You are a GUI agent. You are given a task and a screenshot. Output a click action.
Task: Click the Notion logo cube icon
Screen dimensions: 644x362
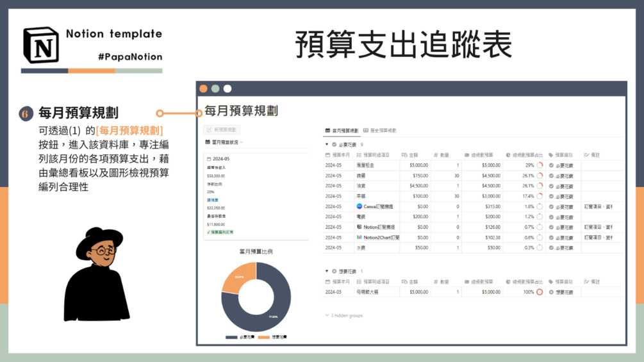point(41,45)
